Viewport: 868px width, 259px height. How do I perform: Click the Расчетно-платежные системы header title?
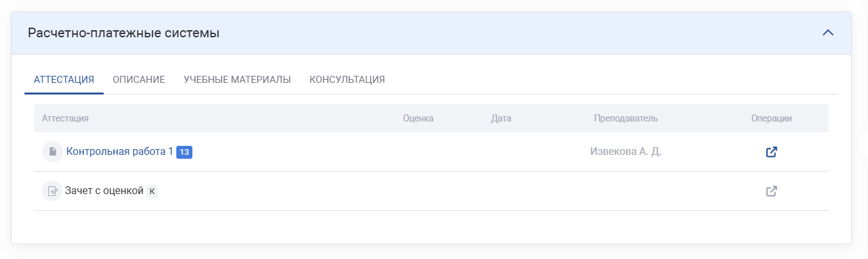(124, 33)
